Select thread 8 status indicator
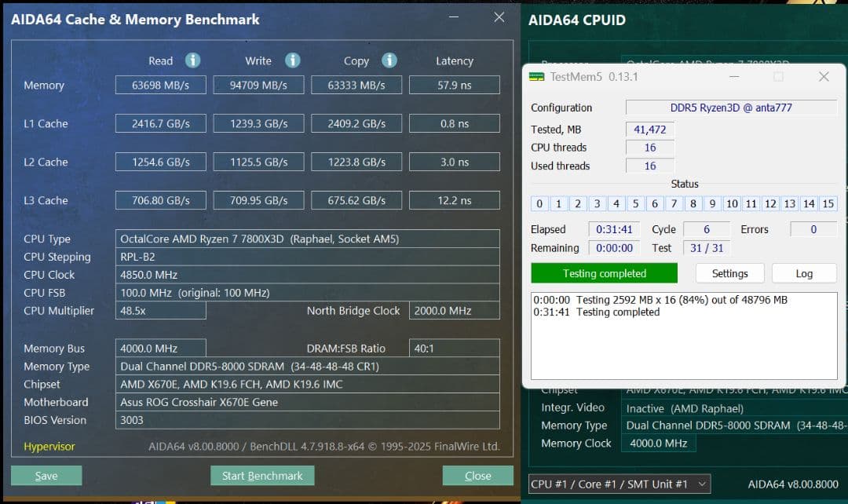 pos(693,203)
